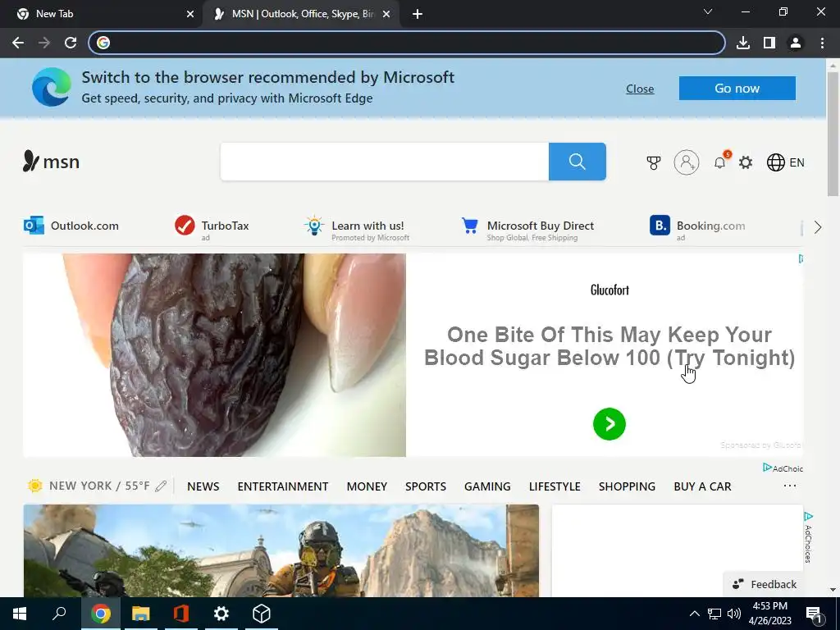
Task: Close the MSN tab
Action: coord(386,14)
